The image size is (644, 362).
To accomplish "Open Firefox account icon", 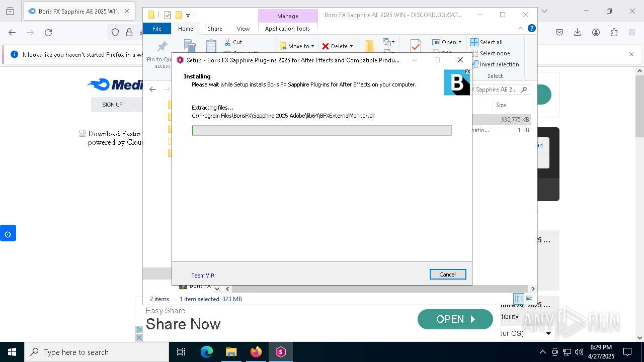I will pos(596,33).
